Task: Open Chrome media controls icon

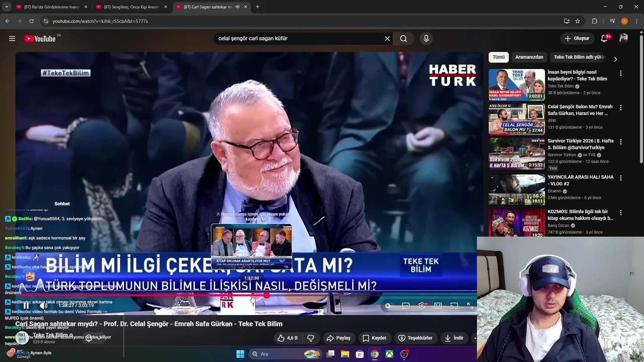Action: click(x=612, y=21)
